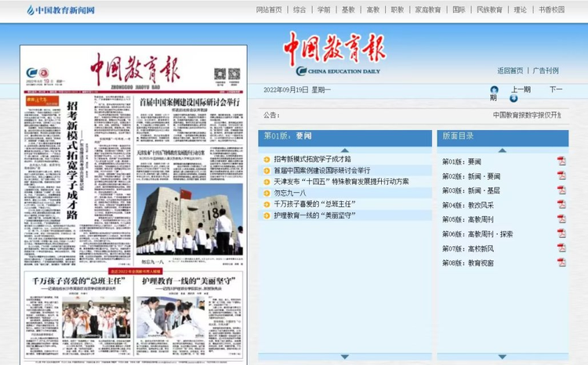Download PDF of 第03版 新闻·基层

point(561,190)
